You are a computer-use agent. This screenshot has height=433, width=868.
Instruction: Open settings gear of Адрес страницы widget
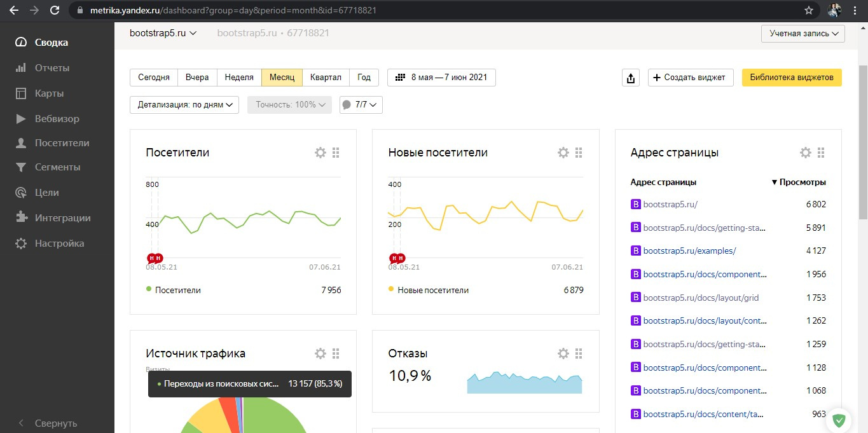[806, 153]
